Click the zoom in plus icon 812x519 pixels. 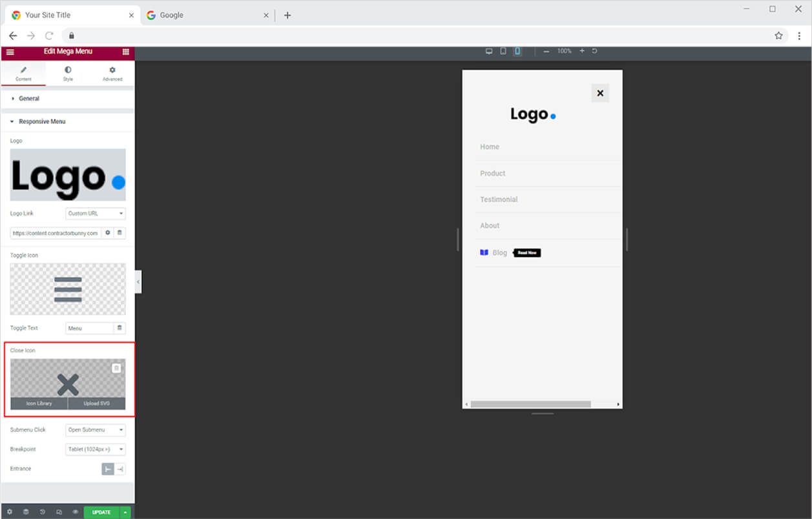(581, 51)
